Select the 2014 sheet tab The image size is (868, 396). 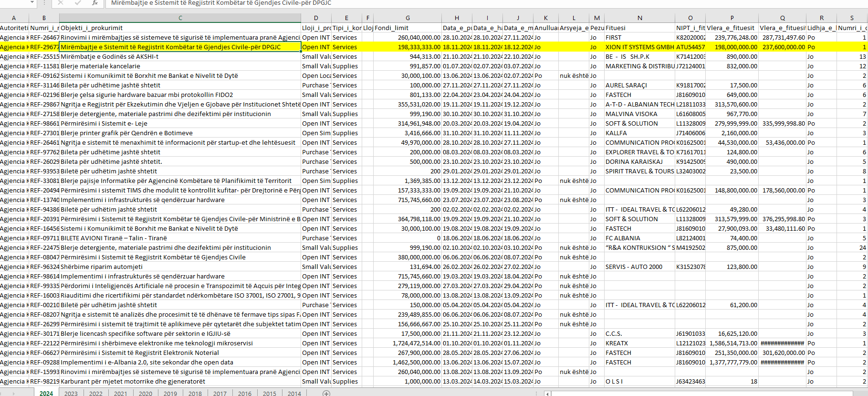[x=294, y=393]
